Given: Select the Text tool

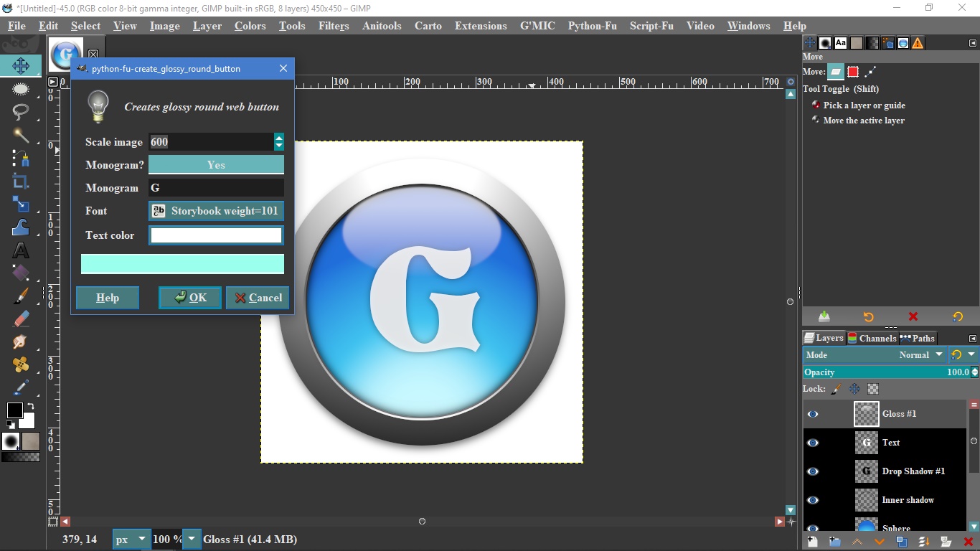Looking at the screenshot, I should coord(20,250).
